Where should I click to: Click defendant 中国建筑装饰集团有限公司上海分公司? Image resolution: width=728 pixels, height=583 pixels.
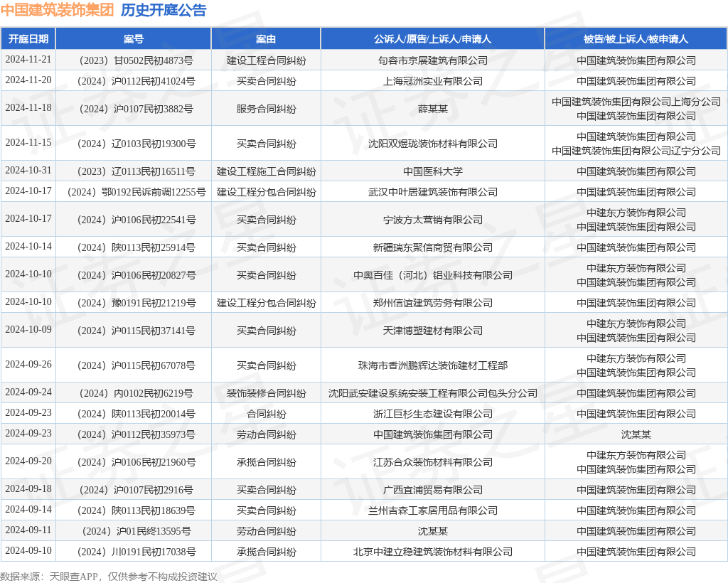tap(636, 102)
